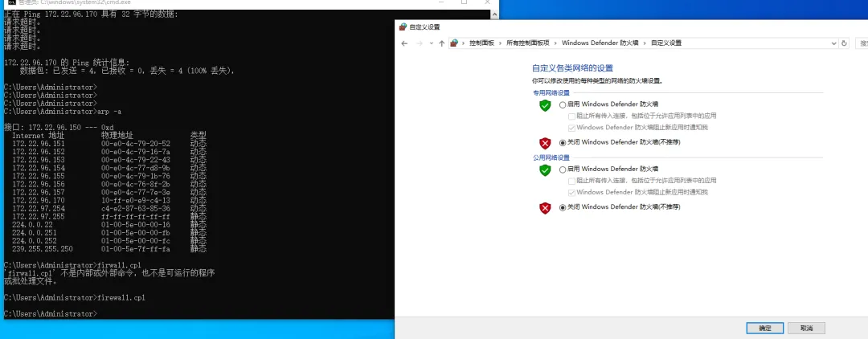Expand chevron before 控制面板 in address bar
Image resolution: width=868 pixels, height=339 pixels.
click(x=465, y=43)
